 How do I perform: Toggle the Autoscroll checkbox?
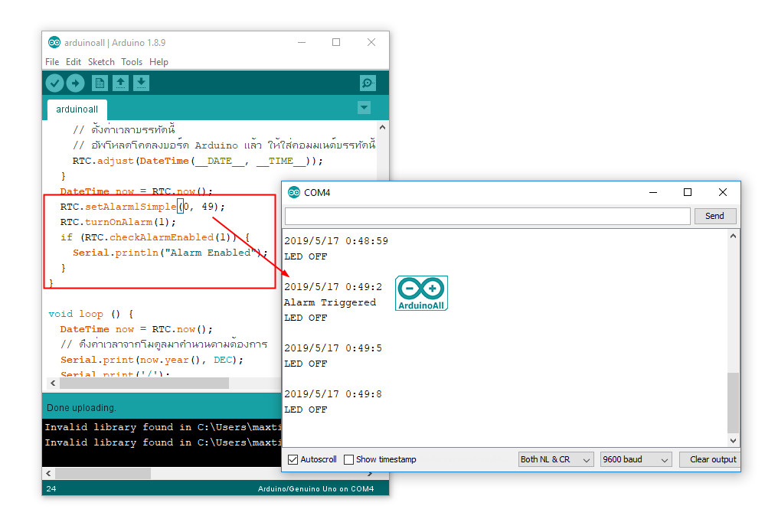pos(293,459)
